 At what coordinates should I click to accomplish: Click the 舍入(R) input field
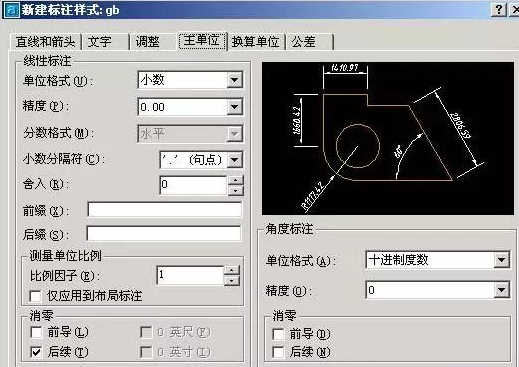pos(194,185)
